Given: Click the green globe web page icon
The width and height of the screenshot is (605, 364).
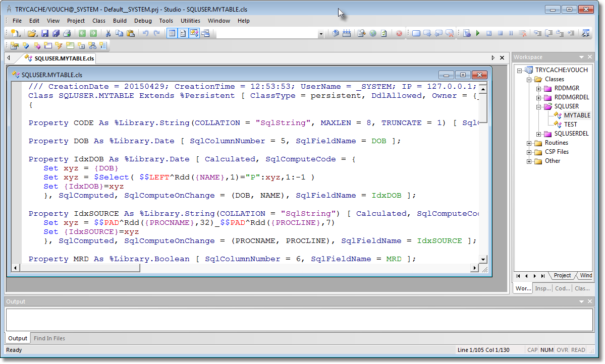Looking at the screenshot, I should coord(373,34).
